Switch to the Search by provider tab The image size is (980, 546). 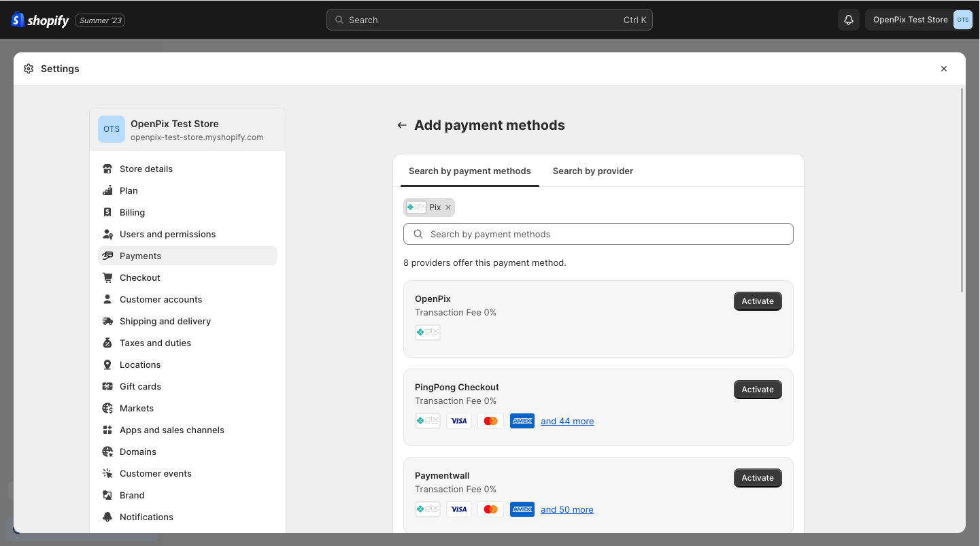(592, 171)
